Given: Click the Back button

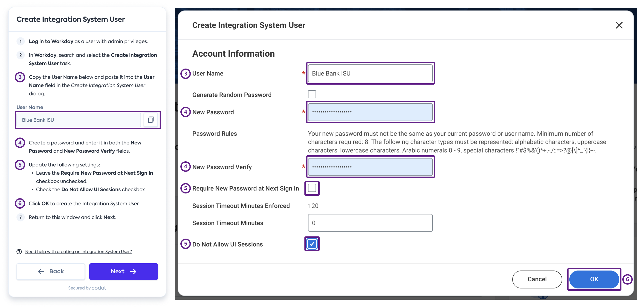Looking at the screenshot, I should pos(51,272).
